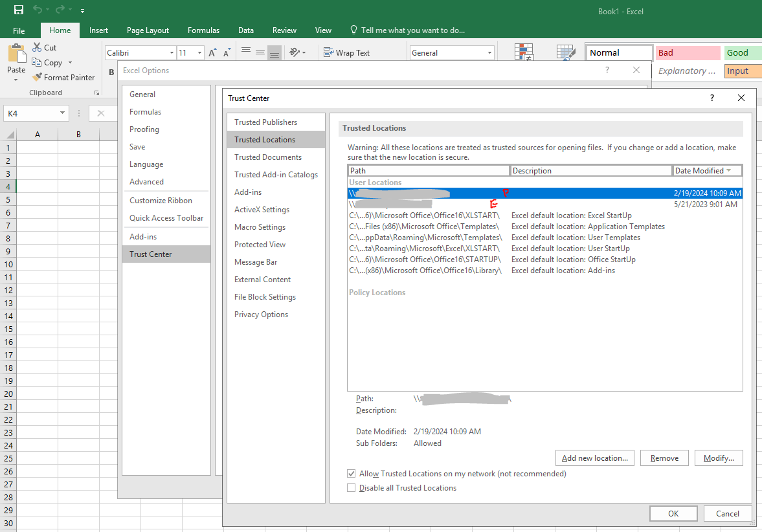The height and width of the screenshot is (532, 762).
Task: Expand the General number format dropdown
Action: [489, 53]
